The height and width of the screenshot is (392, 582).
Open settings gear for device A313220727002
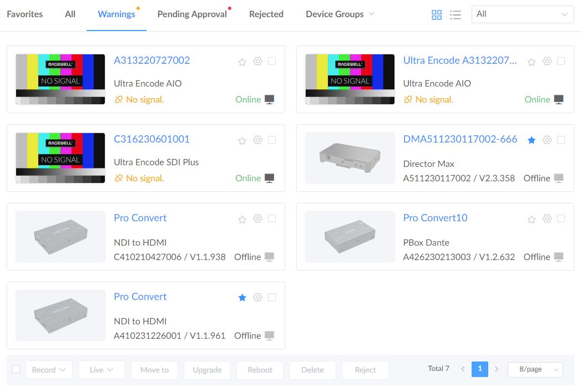(x=257, y=62)
